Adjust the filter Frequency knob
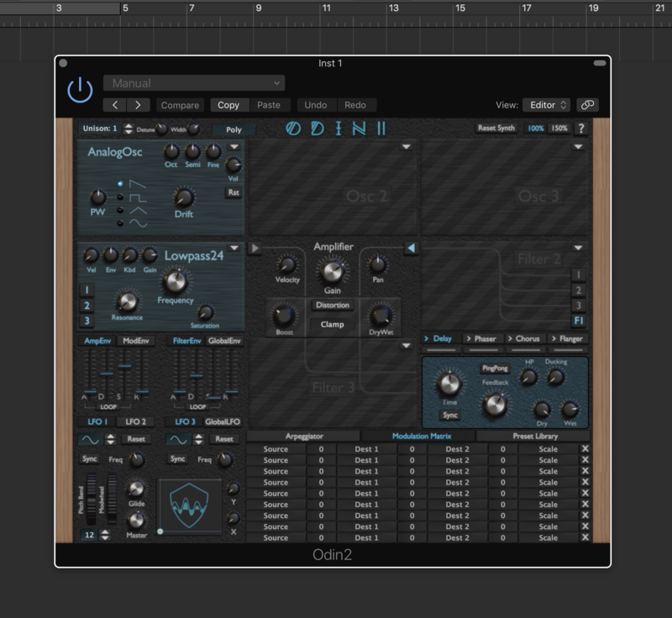 175,281
